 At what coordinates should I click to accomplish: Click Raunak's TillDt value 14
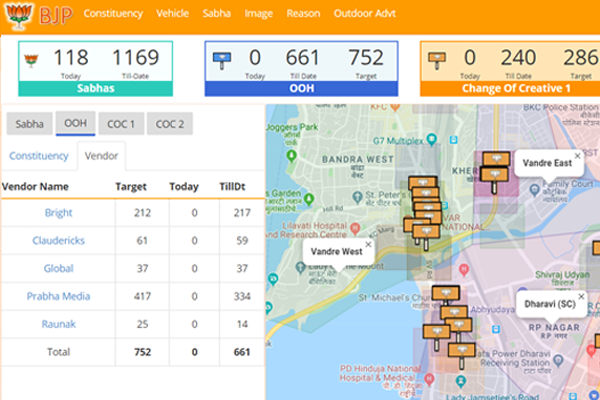tap(242, 324)
